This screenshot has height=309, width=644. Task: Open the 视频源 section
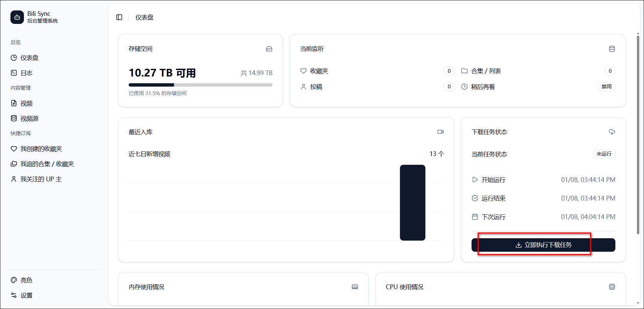29,119
